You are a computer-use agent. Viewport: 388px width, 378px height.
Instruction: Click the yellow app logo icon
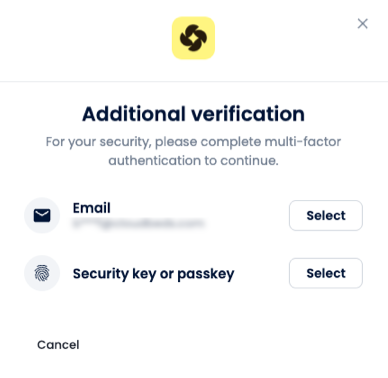click(x=193, y=38)
